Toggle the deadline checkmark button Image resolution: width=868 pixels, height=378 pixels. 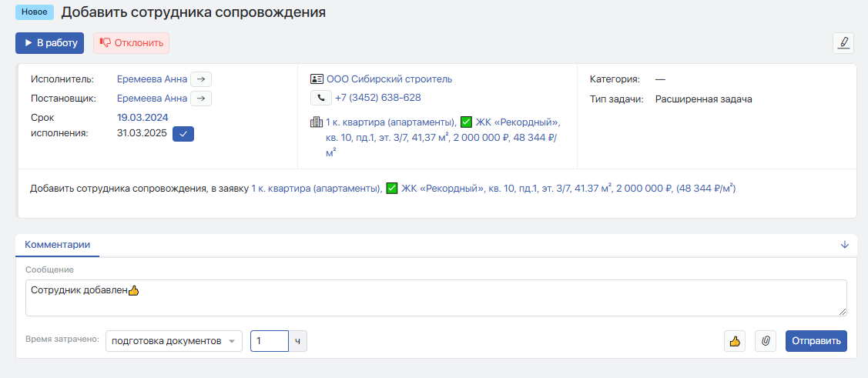[183, 133]
